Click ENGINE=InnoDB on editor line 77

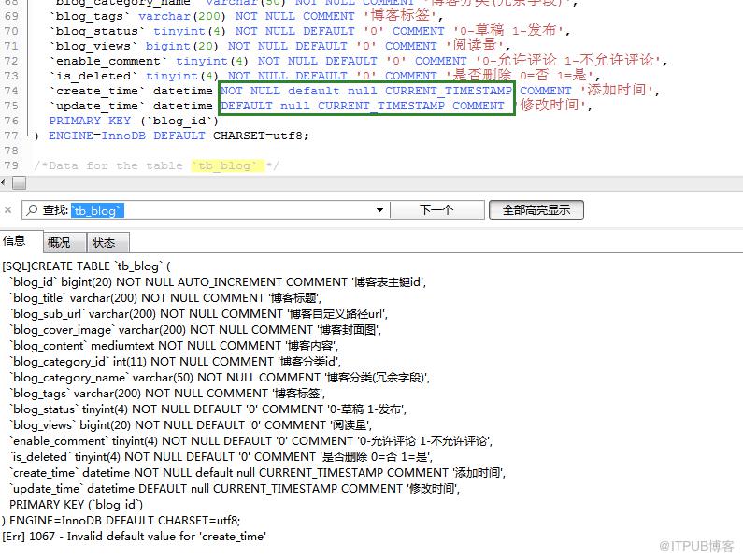pos(97,136)
